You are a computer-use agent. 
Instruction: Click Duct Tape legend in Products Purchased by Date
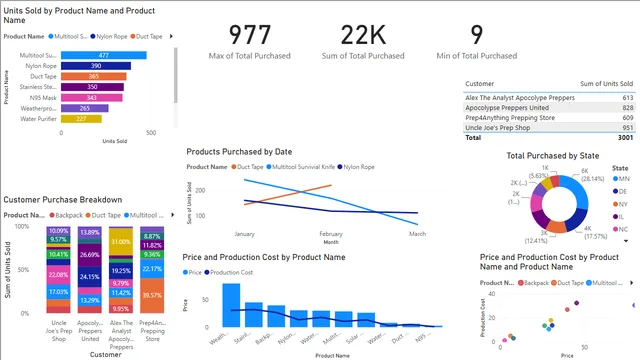click(247, 167)
